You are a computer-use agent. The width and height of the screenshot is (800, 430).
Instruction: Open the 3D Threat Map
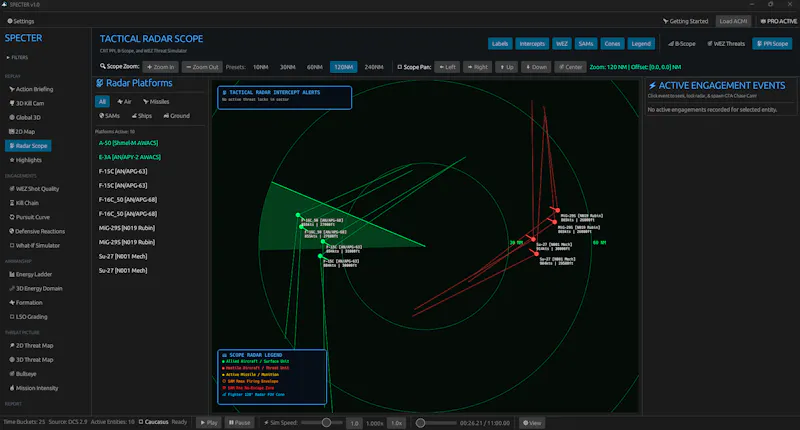(x=31, y=360)
